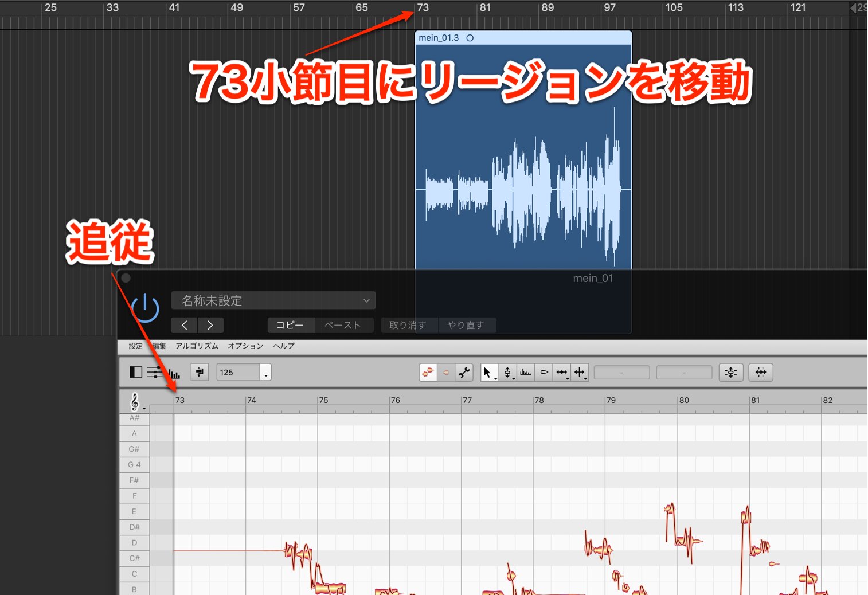Select the note assignment mode icon

(x=446, y=372)
